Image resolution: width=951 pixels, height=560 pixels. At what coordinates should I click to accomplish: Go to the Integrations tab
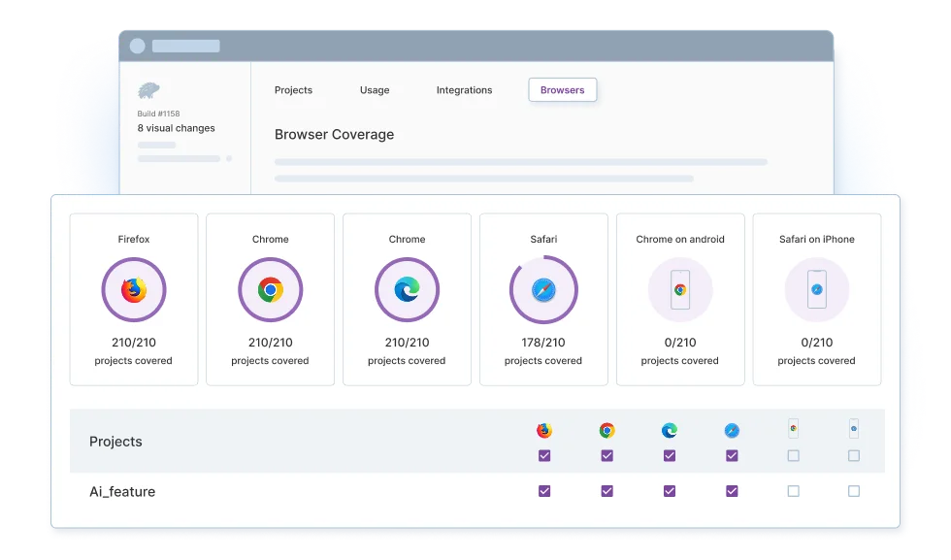click(x=464, y=90)
